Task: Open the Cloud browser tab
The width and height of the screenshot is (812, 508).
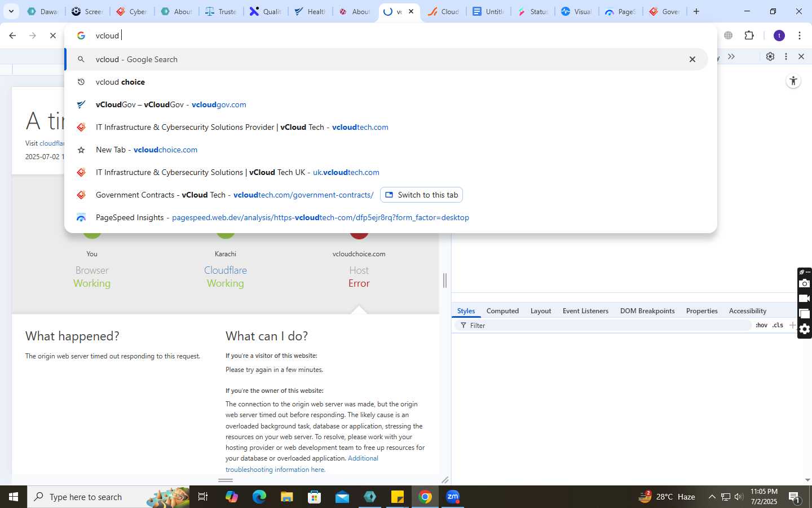Action: pyautogui.click(x=444, y=11)
